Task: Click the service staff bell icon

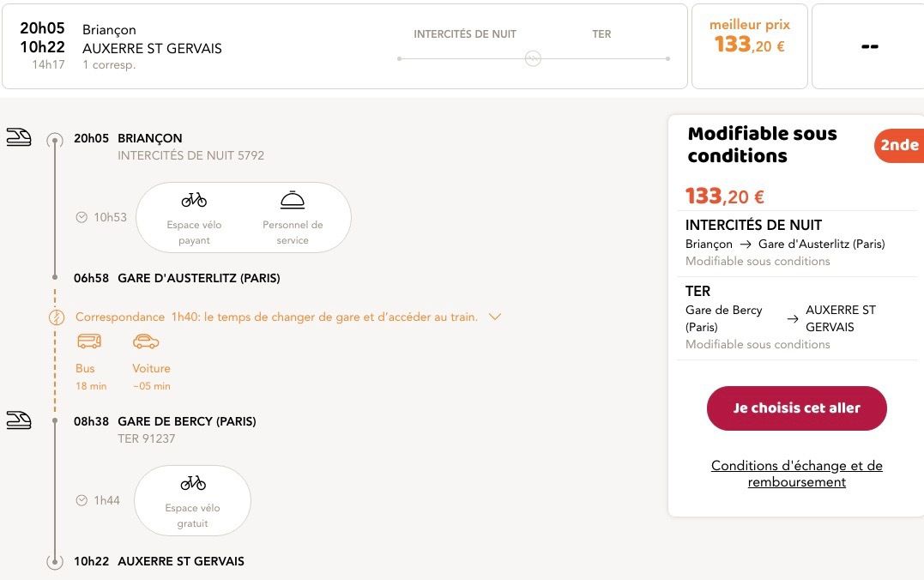Action: pos(293,200)
